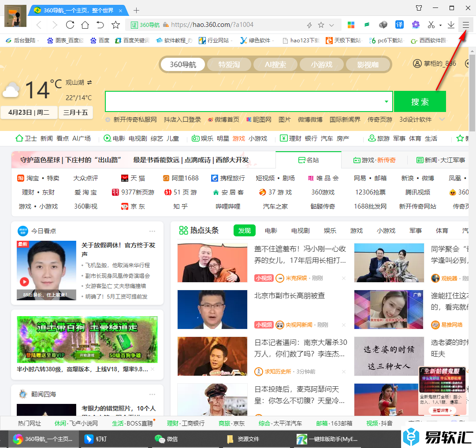This screenshot has height=448, width=476.
Task: Select the 电视剧 headlines tab
Action: [x=300, y=231]
